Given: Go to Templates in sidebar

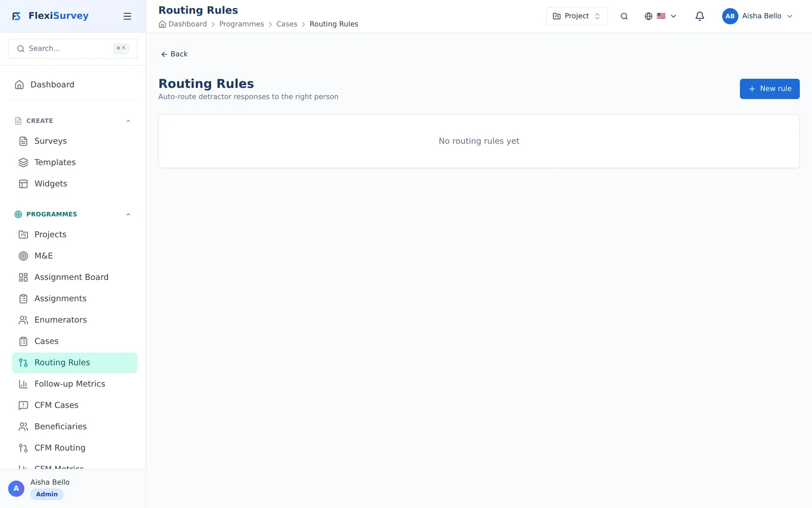Looking at the screenshot, I should (x=75, y=163).
